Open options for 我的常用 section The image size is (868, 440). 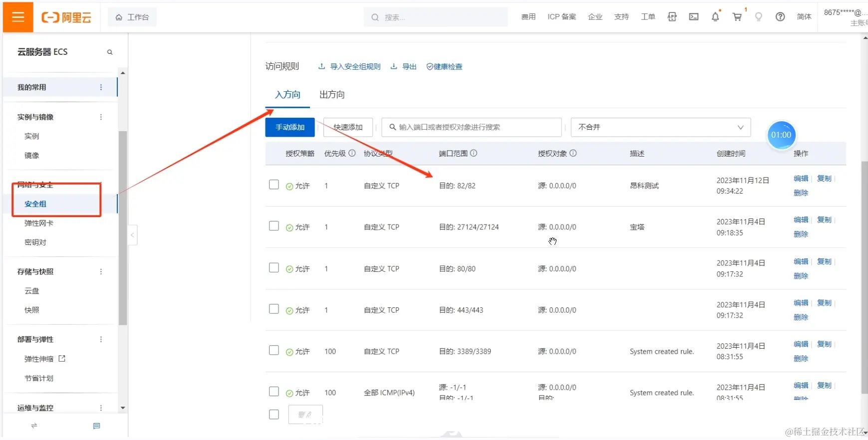pyautogui.click(x=101, y=87)
